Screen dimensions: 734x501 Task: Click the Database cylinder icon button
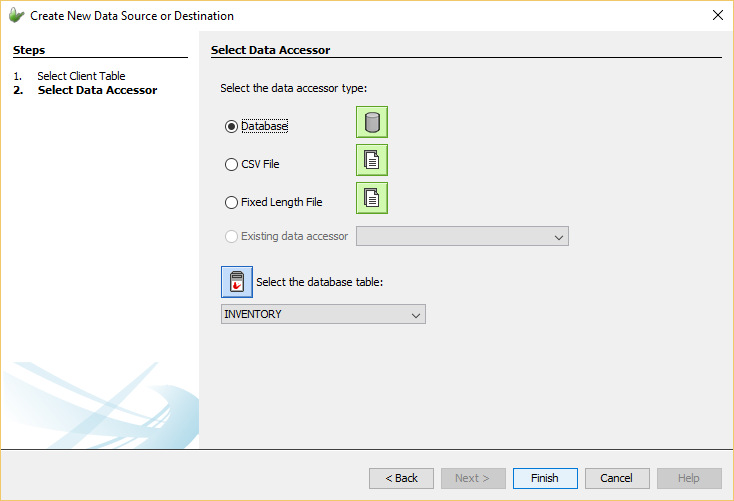pos(372,122)
